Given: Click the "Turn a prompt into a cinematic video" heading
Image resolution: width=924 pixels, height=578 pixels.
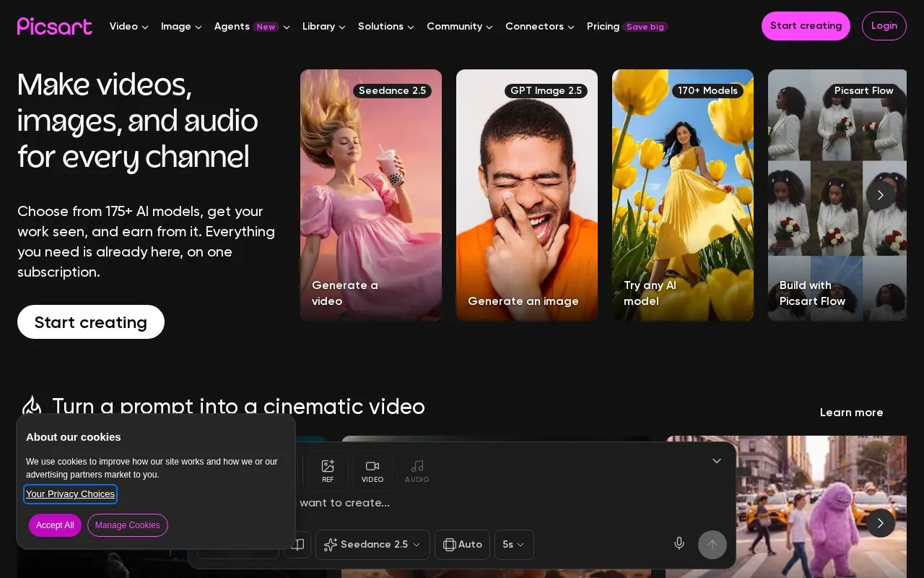Looking at the screenshot, I should click(239, 407).
